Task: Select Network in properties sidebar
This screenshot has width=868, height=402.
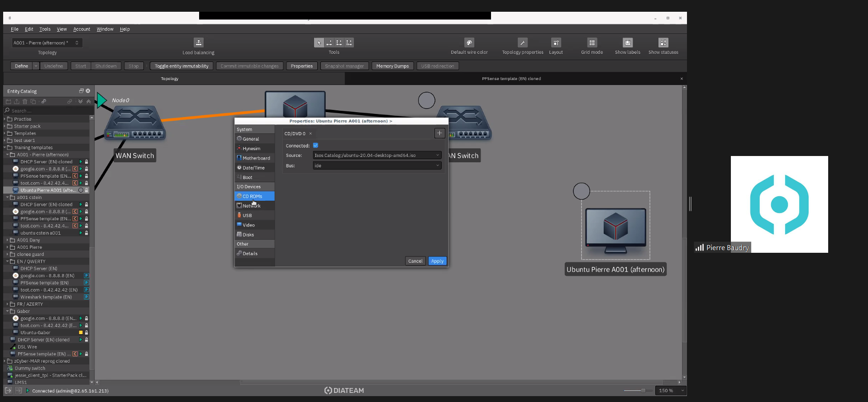Action: pyautogui.click(x=252, y=206)
